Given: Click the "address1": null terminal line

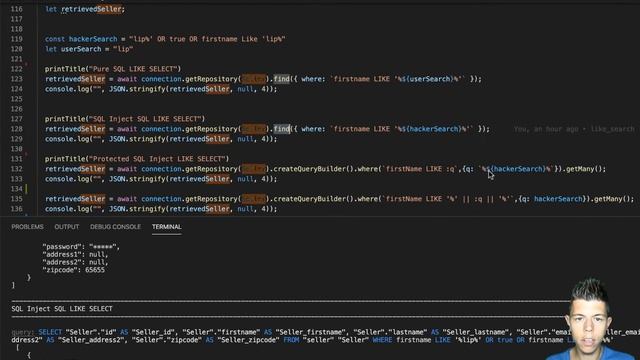Looking at the screenshot, I should pos(76,254).
